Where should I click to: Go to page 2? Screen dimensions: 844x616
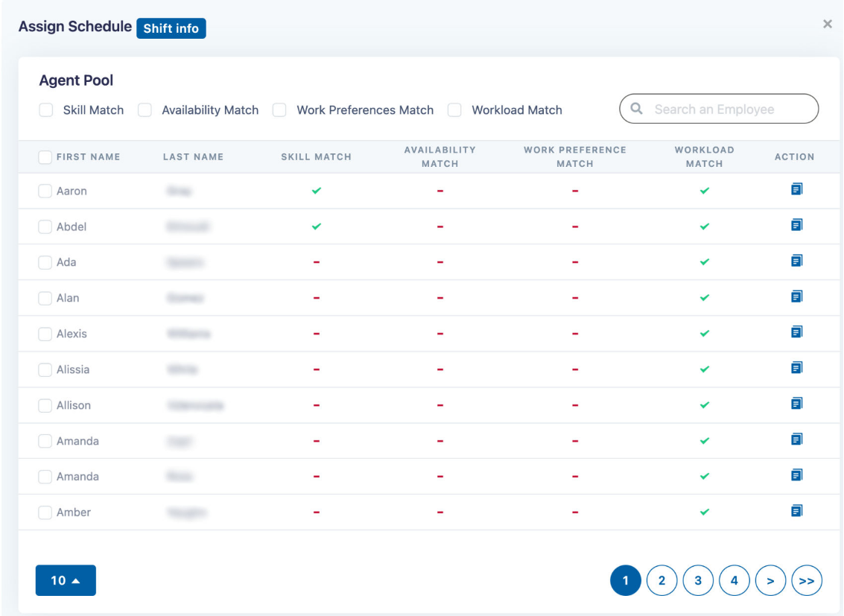click(661, 581)
